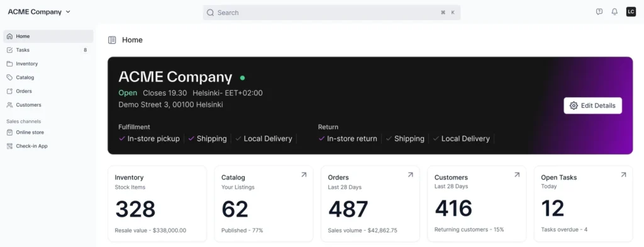
Task: Click the Closes 19.30 text
Action: tap(165, 93)
